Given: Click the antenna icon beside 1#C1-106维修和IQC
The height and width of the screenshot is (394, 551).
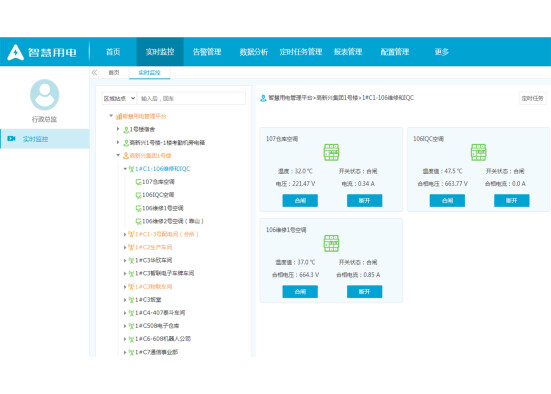Looking at the screenshot, I should click(x=131, y=169).
